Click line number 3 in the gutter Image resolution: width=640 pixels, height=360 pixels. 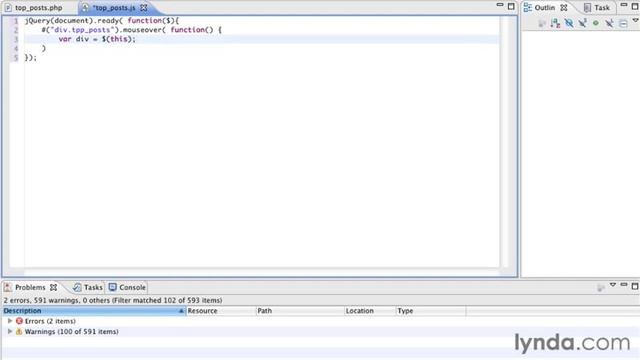16,39
